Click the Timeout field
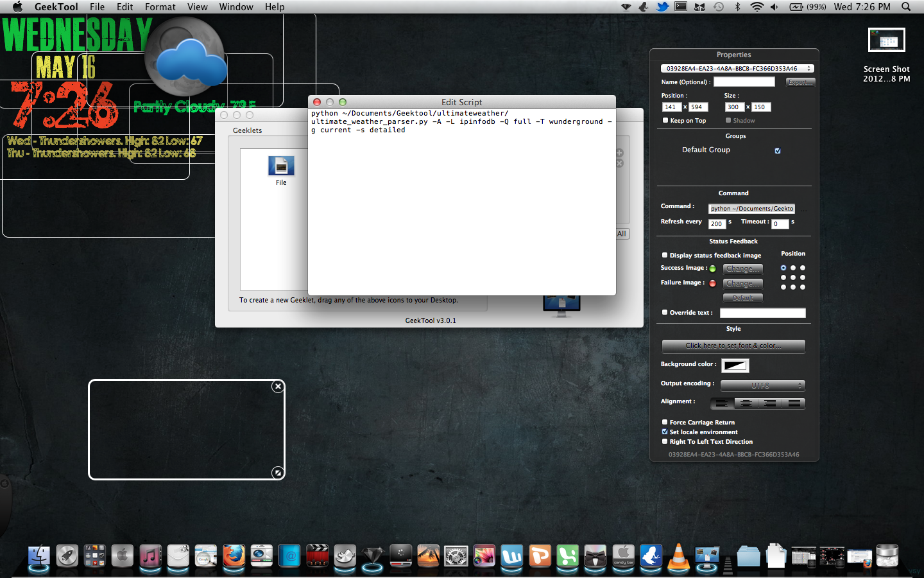 pos(780,223)
